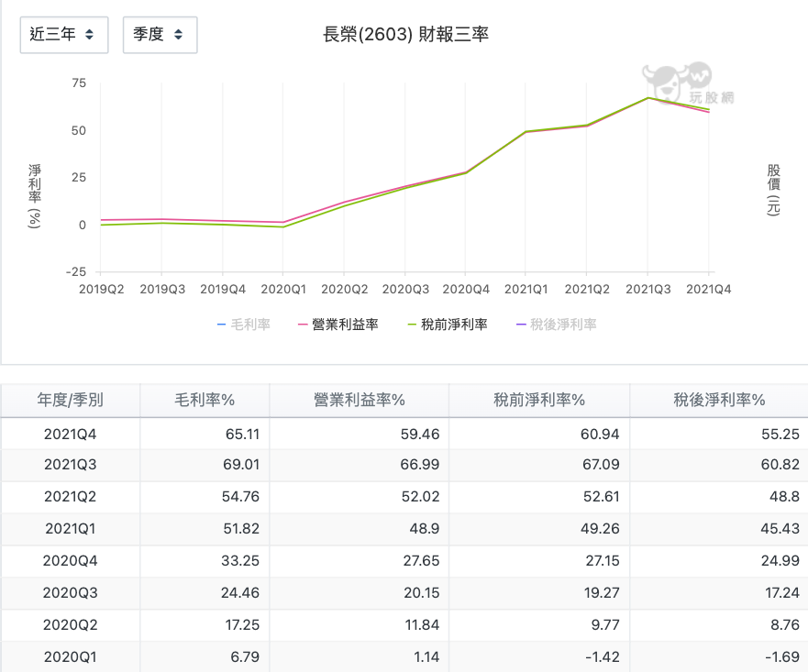Open the 季度 period dropdown
This screenshot has width=808, height=672.
[x=160, y=35]
